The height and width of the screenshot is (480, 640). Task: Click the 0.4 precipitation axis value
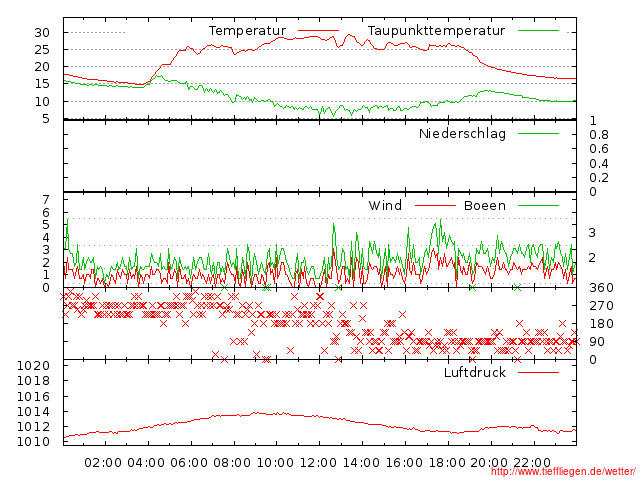(599, 164)
